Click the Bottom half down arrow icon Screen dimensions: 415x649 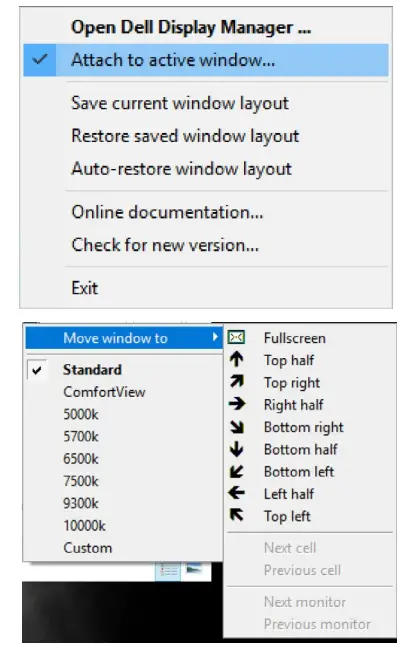[x=236, y=449]
